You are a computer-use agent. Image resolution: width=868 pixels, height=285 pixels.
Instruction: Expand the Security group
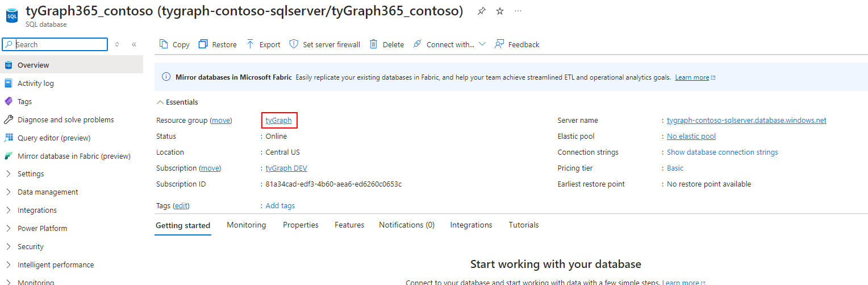9,246
